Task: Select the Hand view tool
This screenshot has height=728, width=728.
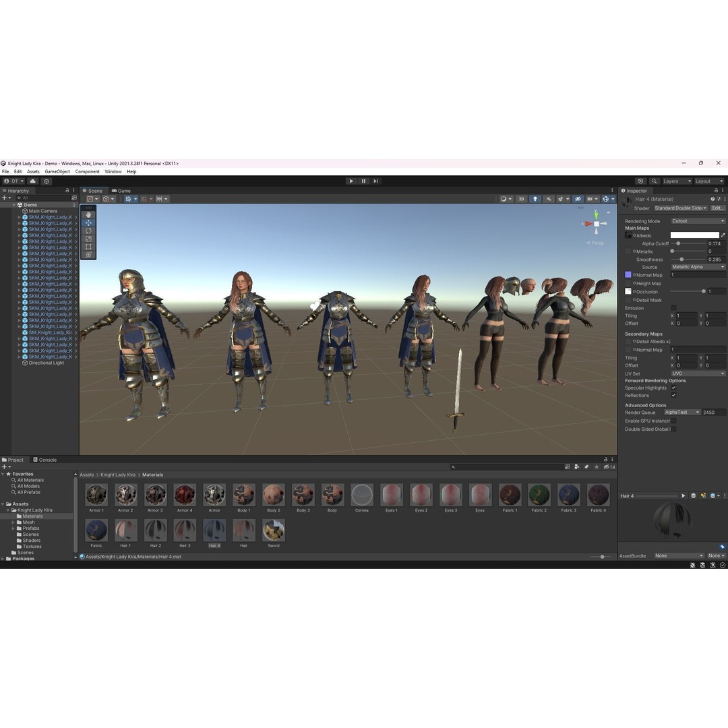Action: click(88, 215)
